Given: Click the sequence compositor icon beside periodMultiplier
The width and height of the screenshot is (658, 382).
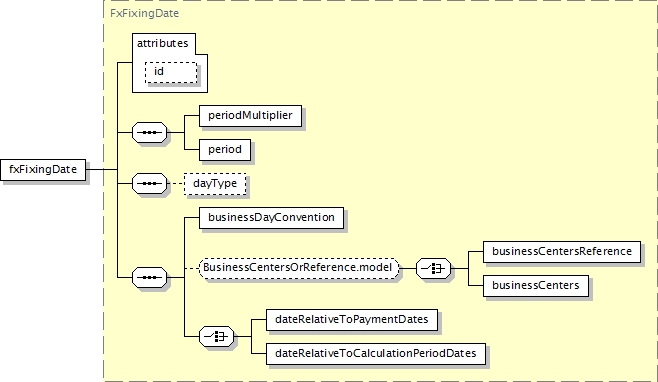Looking at the screenshot, I should [149, 133].
